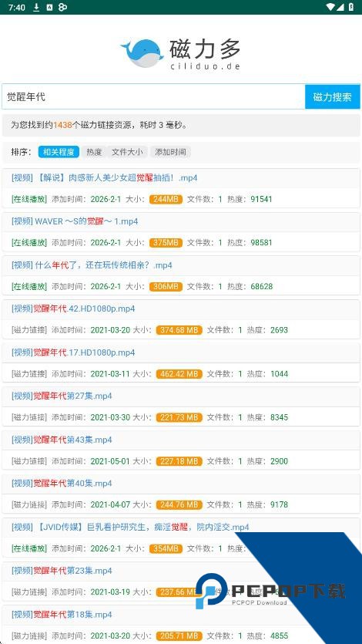Tap the 磁力多 site title text
The image size is (362, 644).
pos(205,49)
